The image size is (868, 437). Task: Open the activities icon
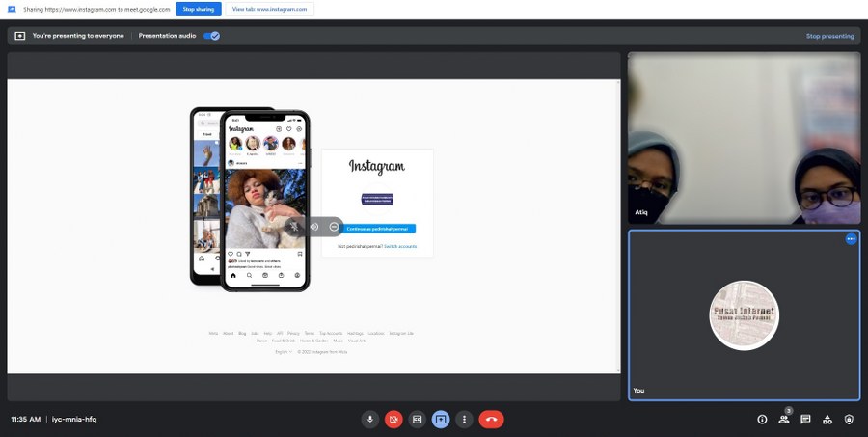(827, 420)
